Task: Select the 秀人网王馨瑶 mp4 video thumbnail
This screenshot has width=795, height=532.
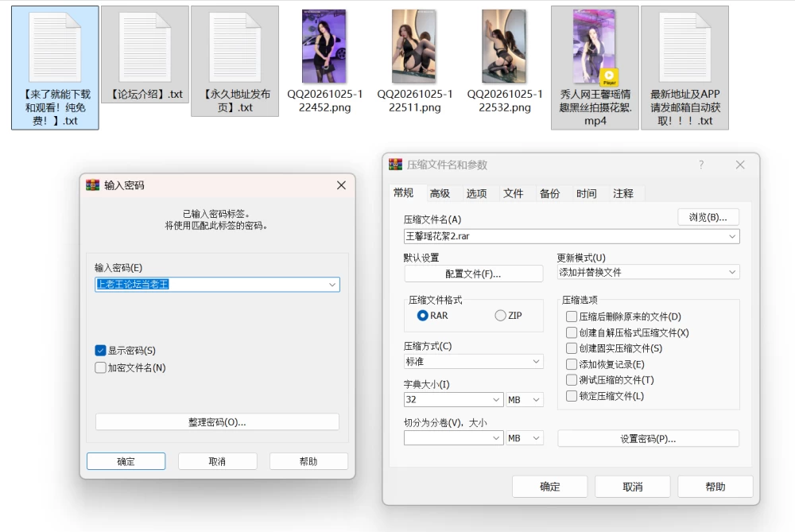Action: 594,46
